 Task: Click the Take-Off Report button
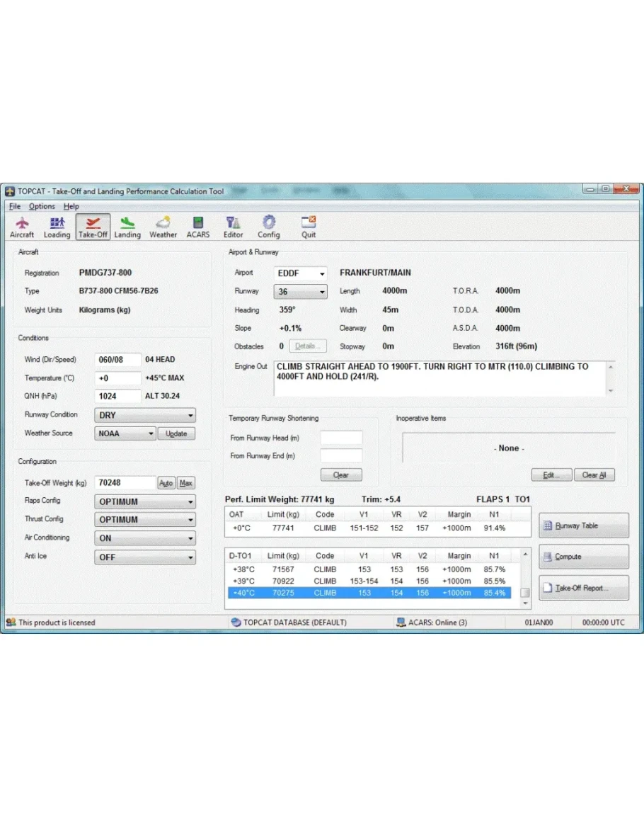(583, 588)
